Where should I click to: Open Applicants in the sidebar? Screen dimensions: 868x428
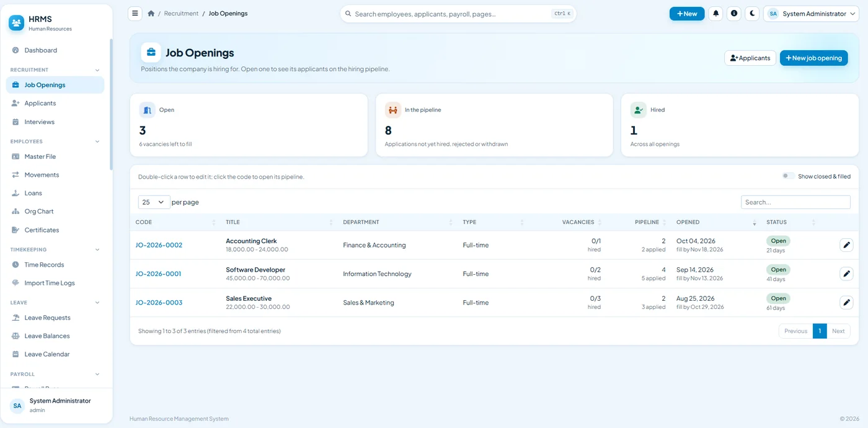pos(55,104)
